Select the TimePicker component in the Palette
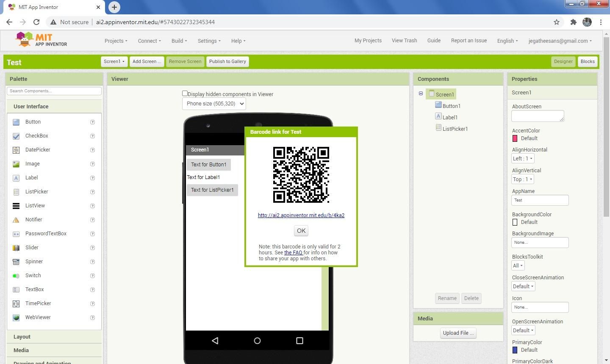The image size is (610, 364). pyautogui.click(x=38, y=303)
